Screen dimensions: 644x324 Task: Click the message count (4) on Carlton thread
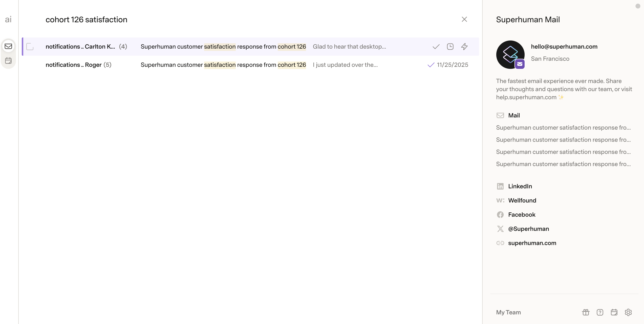pyautogui.click(x=123, y=47)
